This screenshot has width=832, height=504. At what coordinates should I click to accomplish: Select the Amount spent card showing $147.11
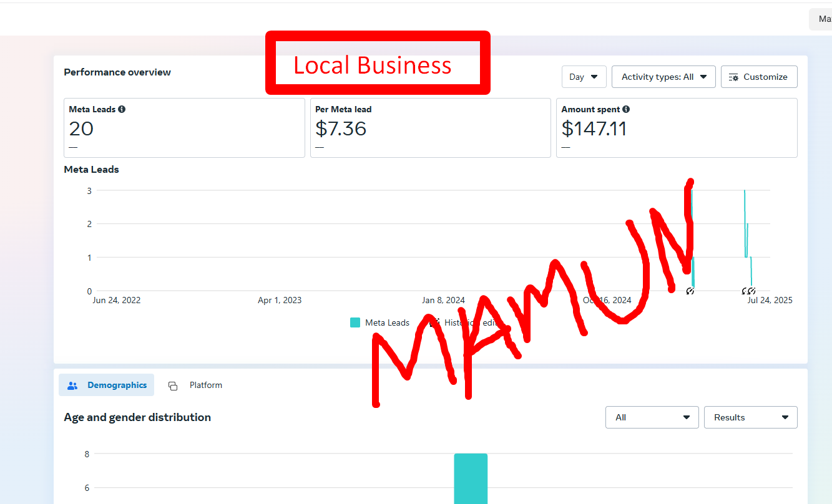click(x=677, y=128)
